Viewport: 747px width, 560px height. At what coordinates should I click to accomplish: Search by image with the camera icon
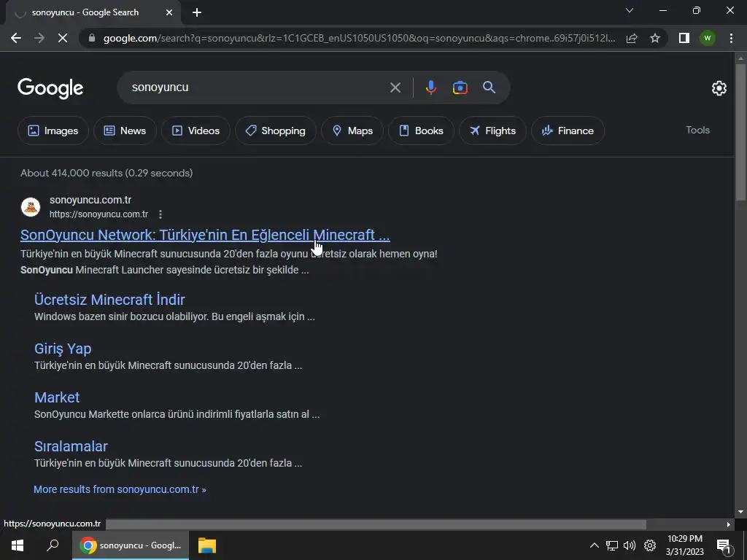[460, 87]
